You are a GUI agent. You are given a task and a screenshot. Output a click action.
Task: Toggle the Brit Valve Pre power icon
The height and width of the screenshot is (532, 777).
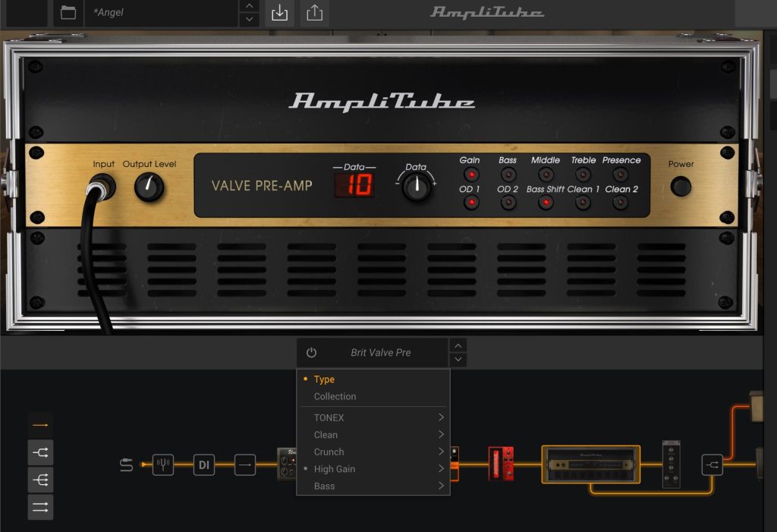(311, 353)
